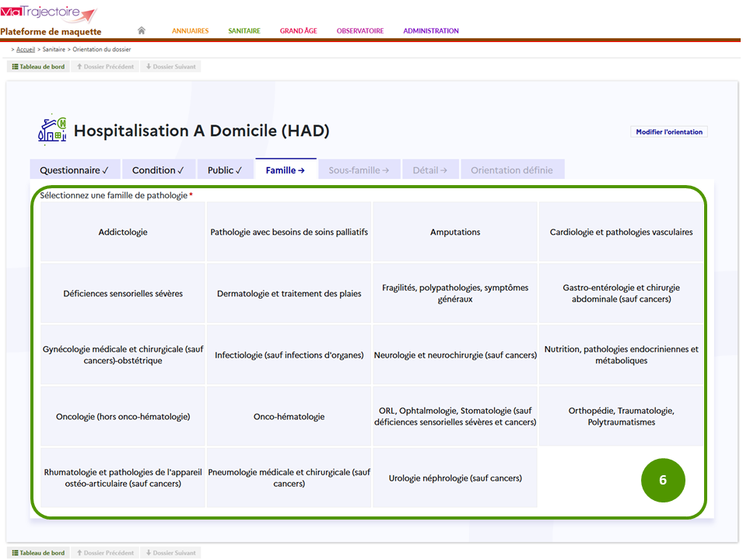Open the SANITAIRE menu

(244, 31)
